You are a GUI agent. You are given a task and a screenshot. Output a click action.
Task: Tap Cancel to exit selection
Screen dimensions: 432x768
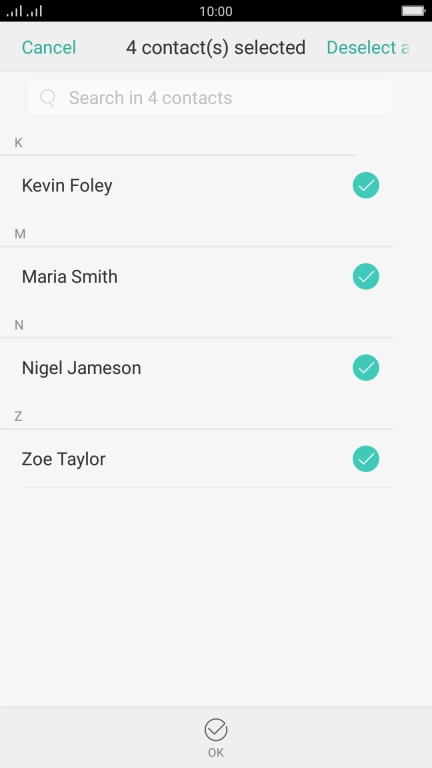[x=49, y=48]
